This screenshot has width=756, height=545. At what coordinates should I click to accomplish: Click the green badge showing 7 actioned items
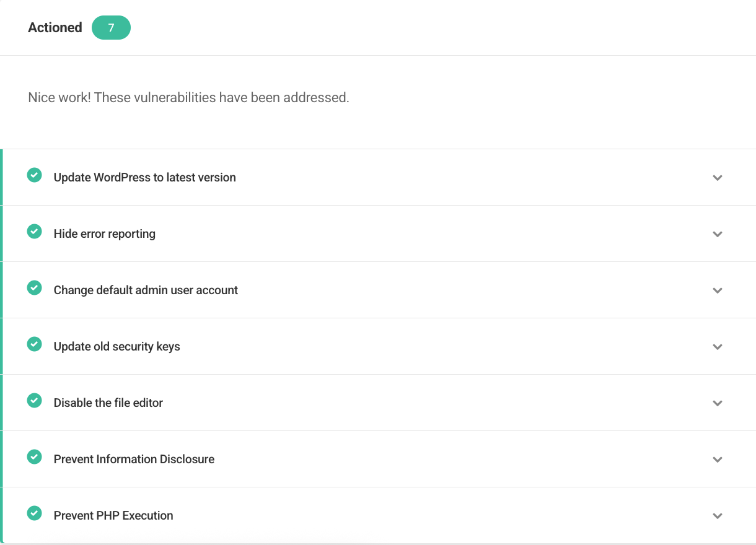pyautogui.click(x=111, y=28)
